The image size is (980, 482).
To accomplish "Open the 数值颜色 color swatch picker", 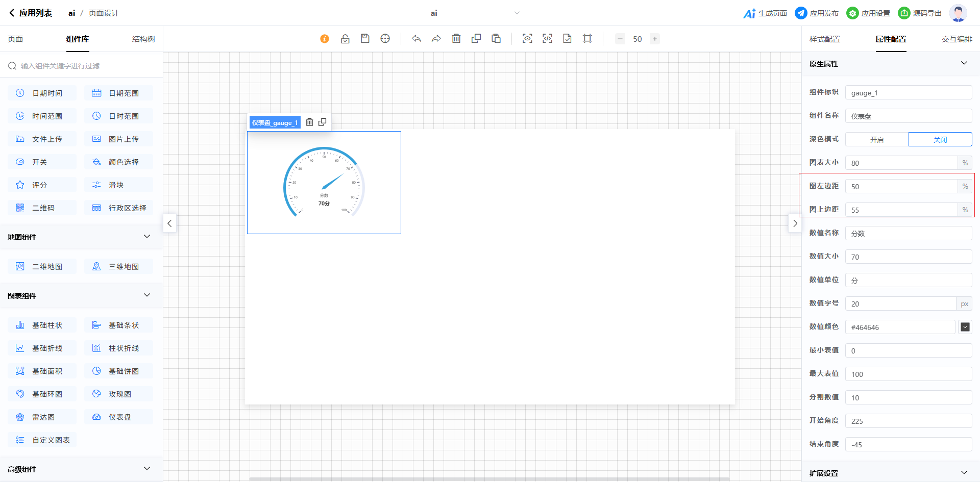I will tap(965, 327).
